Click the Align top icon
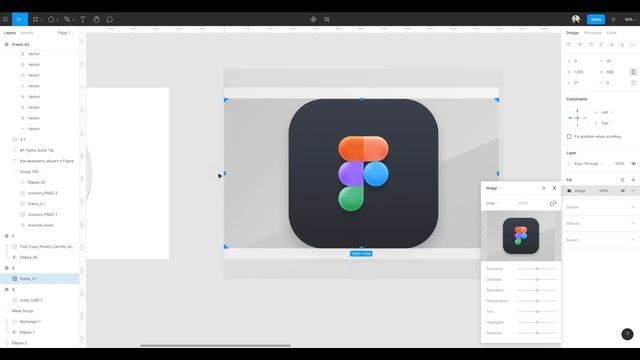 pos(601,44)
